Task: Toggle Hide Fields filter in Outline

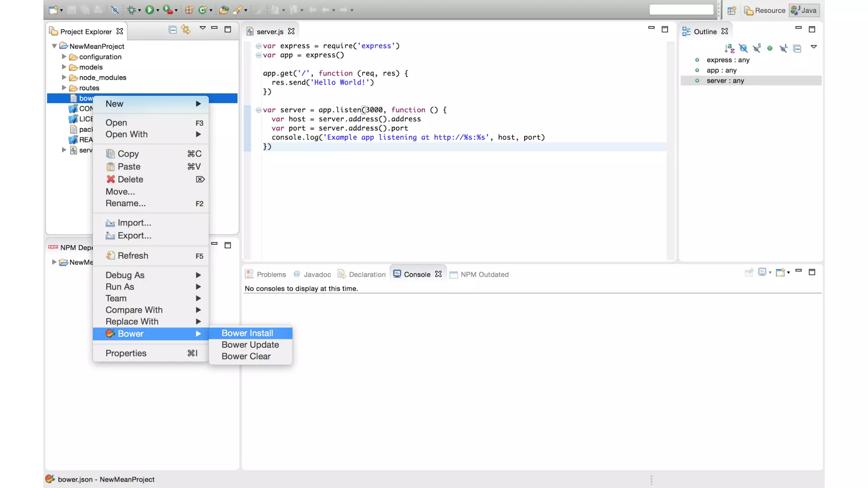Action: coord(743,48)
